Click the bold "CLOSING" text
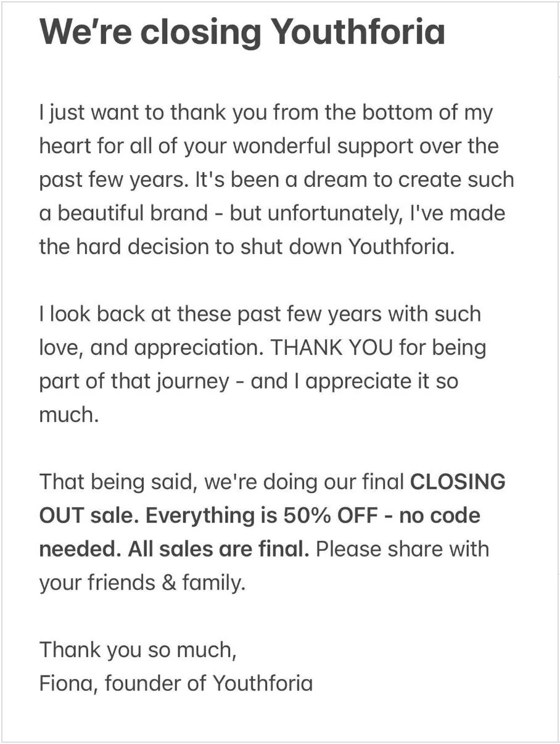This screenshot has height=744, width=560. click(458, 482)
